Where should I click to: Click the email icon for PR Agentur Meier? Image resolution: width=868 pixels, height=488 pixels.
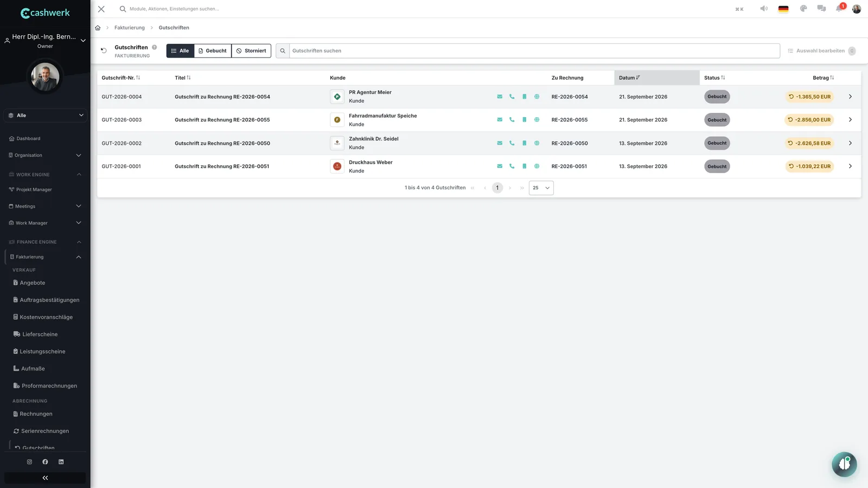(500, 97)
